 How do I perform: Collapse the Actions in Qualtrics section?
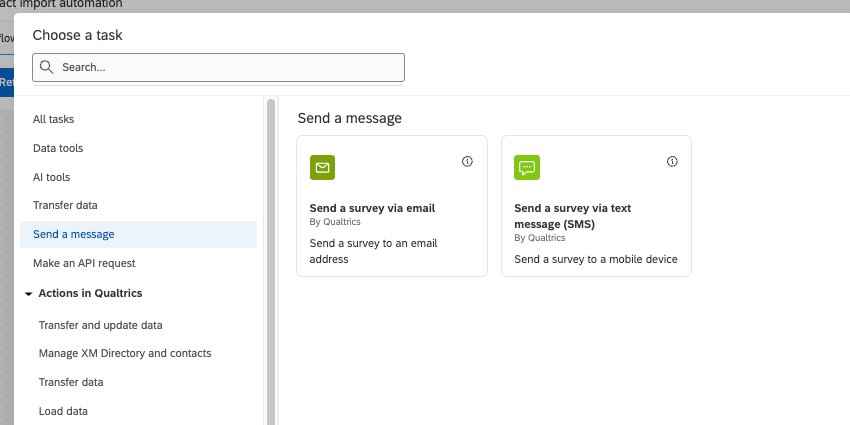click(29, 294)
